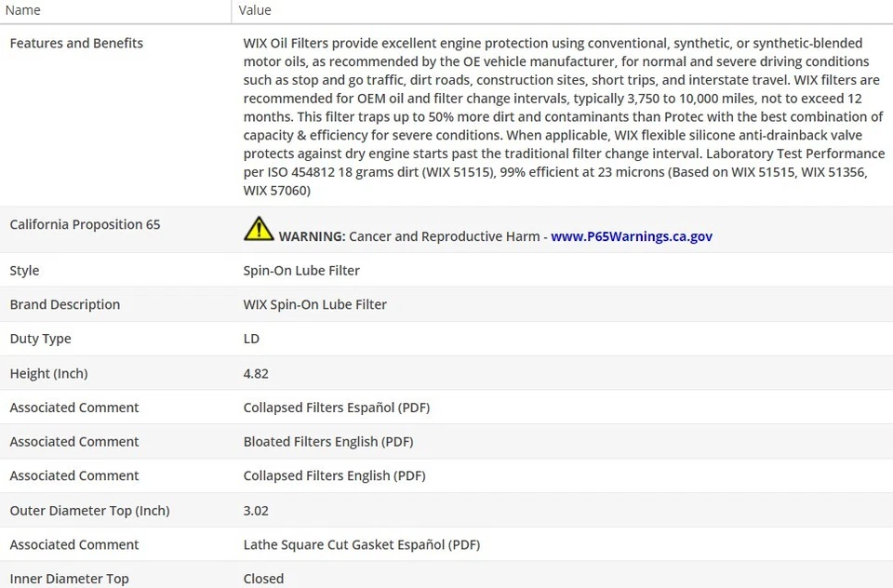The image size is (893, 588).
Task: Click the Style row label
Action: 24,271
